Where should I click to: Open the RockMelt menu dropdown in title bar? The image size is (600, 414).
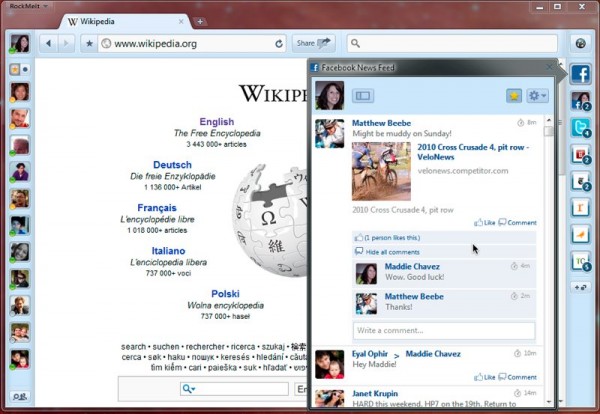click(x=31, y=6)
